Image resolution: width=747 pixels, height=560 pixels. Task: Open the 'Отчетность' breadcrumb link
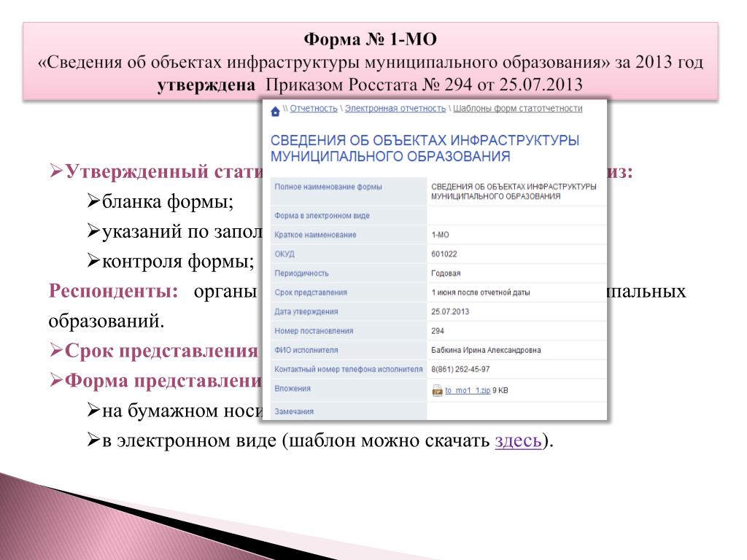point(314,109)
